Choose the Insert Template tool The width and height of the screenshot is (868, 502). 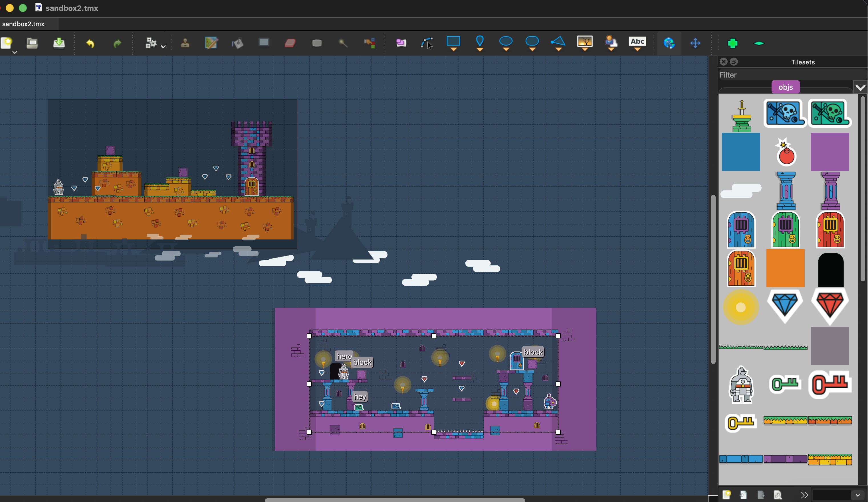click(x=611, y=43)
